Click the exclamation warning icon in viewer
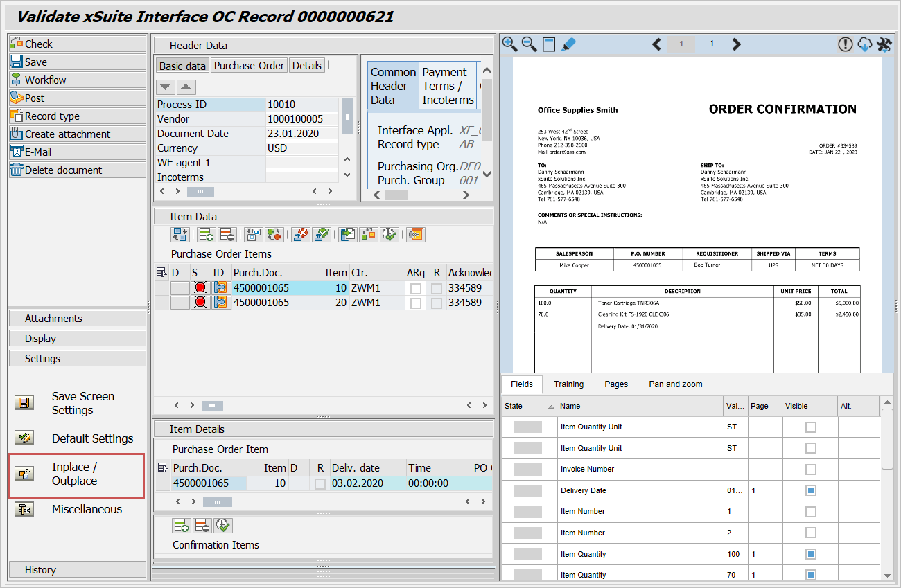Viewport: 901px width, 588px height. pyautogui.click(x=845, y=44)
